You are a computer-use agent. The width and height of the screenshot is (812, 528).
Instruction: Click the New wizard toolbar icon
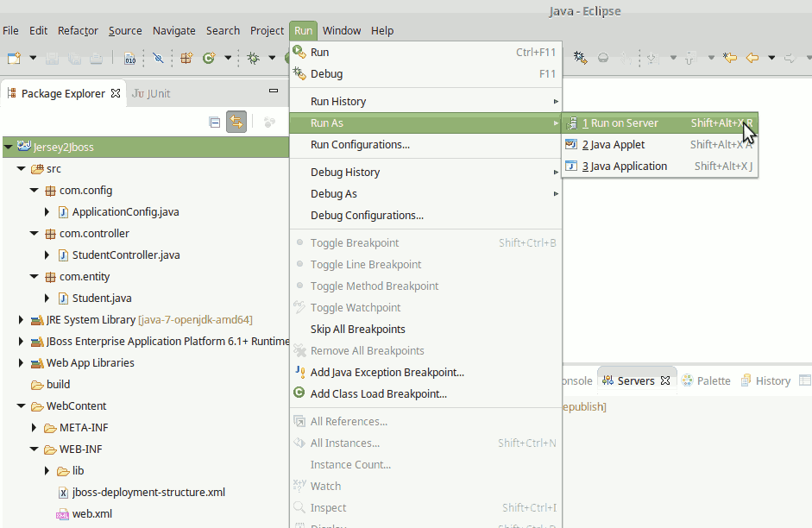coord(14,58)
